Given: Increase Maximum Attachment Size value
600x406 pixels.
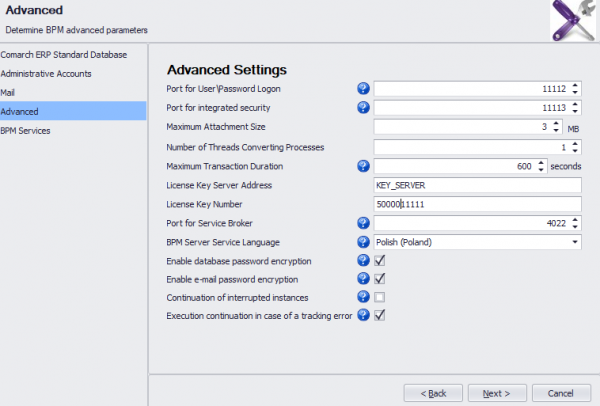Looking at the screenshot, I should point(556,123).
